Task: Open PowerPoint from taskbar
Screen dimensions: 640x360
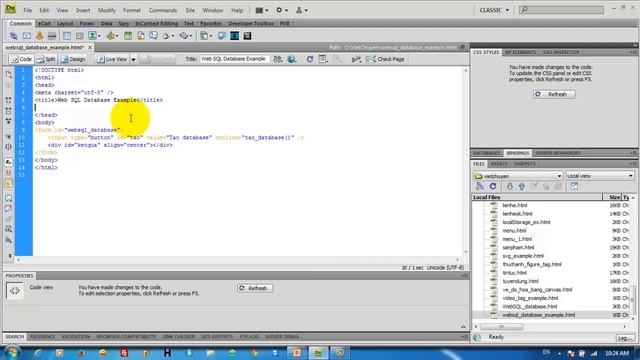Action: [x=297, y=353]
